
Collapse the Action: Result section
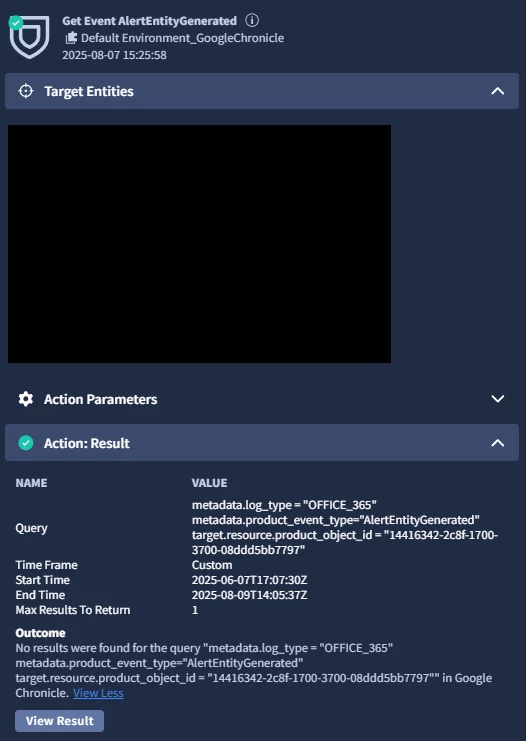(498, 443)
